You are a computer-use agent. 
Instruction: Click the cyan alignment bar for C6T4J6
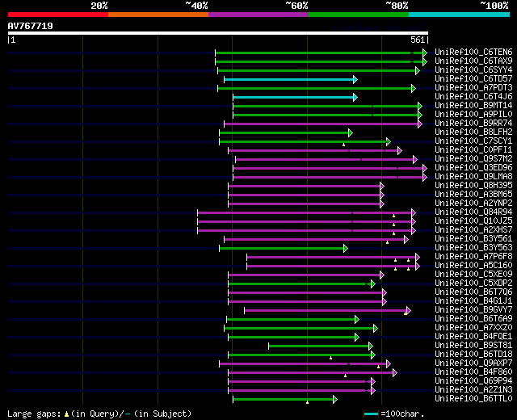pos(295,97)
